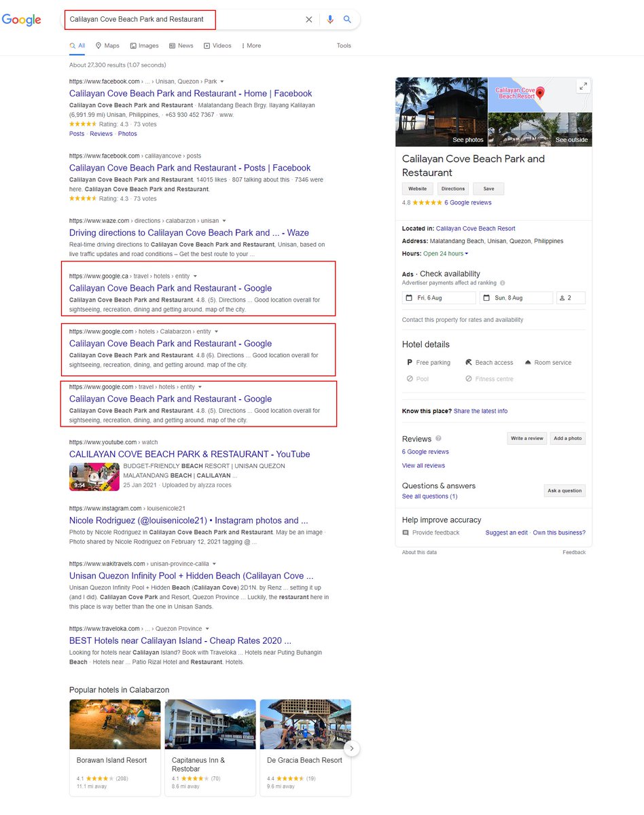Screen dimensions: 644x815
Task: Switch to the Maps tab
Action: pyautogui.click(x=107, y=46)
